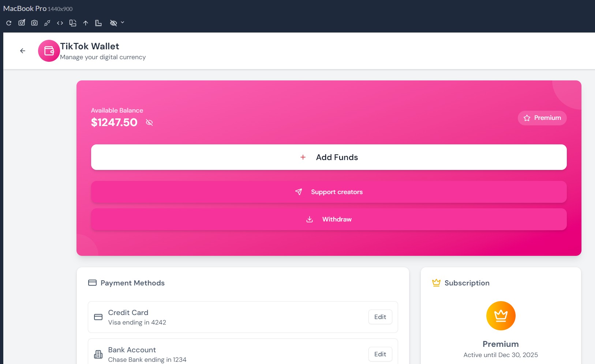Click the Support creators button

click(329, 192)
